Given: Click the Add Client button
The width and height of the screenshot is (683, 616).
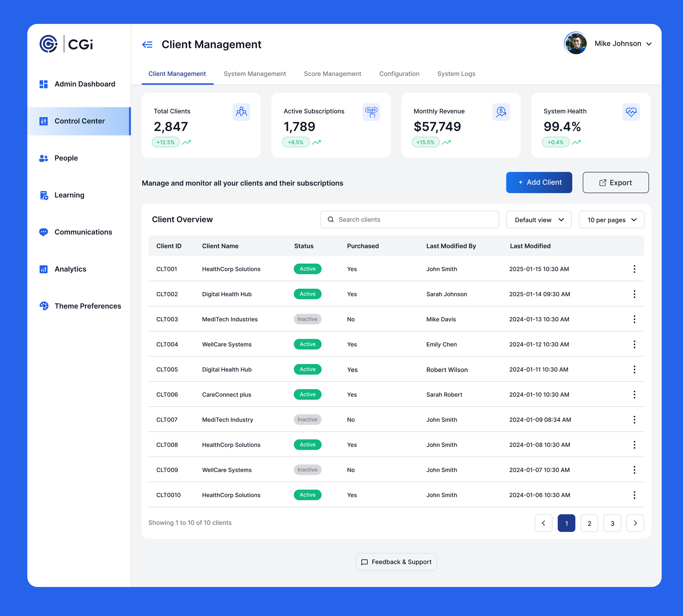Looking at the screenshot, I should (539, 182).
